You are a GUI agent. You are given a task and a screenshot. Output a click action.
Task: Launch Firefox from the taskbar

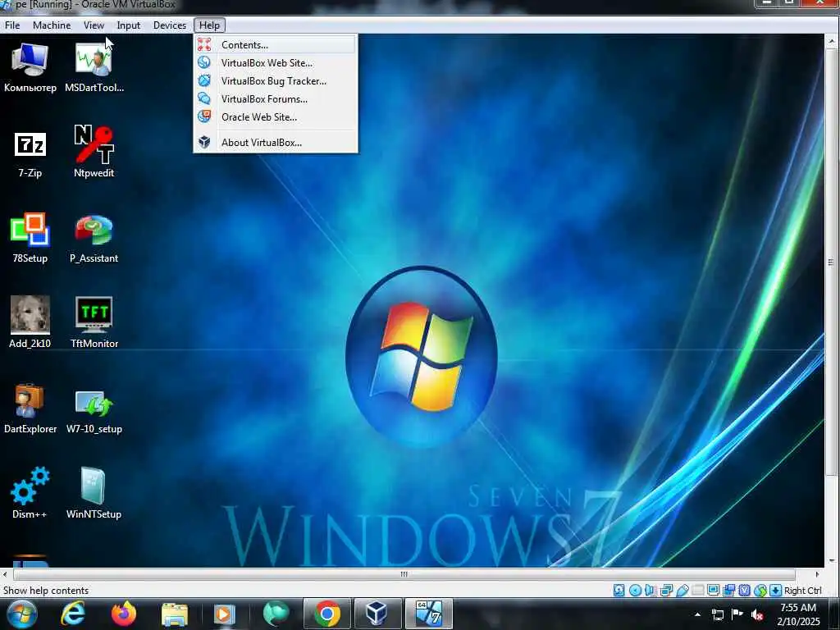(124, 614)
